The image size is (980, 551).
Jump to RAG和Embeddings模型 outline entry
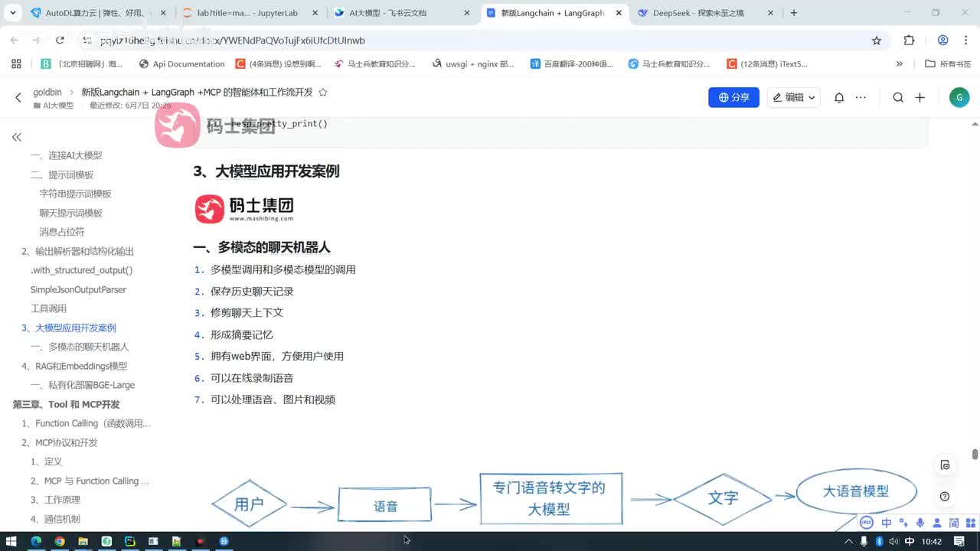pos(74,366)
